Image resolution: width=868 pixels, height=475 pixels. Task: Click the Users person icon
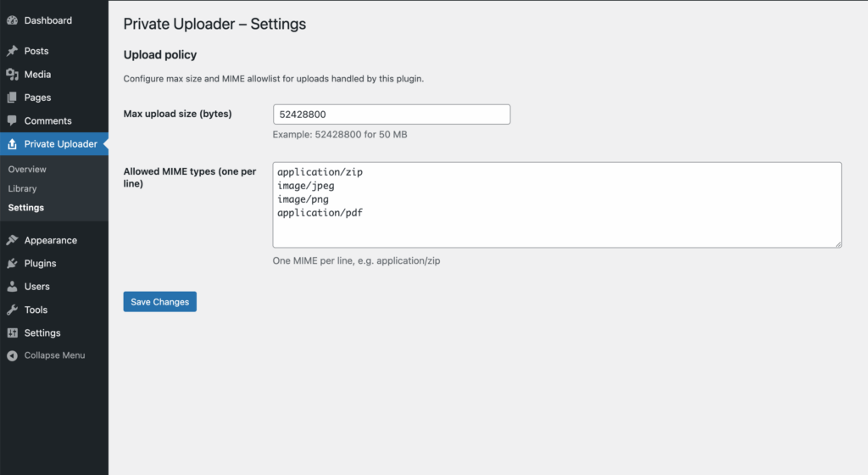tap(12, 287)
